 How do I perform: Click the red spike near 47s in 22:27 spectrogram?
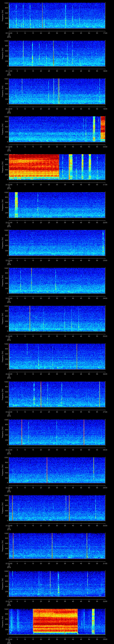coord(84,432)
